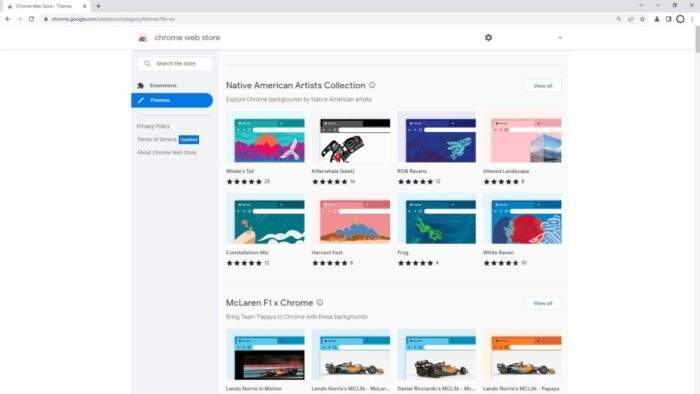Open the White Raven theme thumbnail
700x394 pixels.
click(x=522, y=220)
